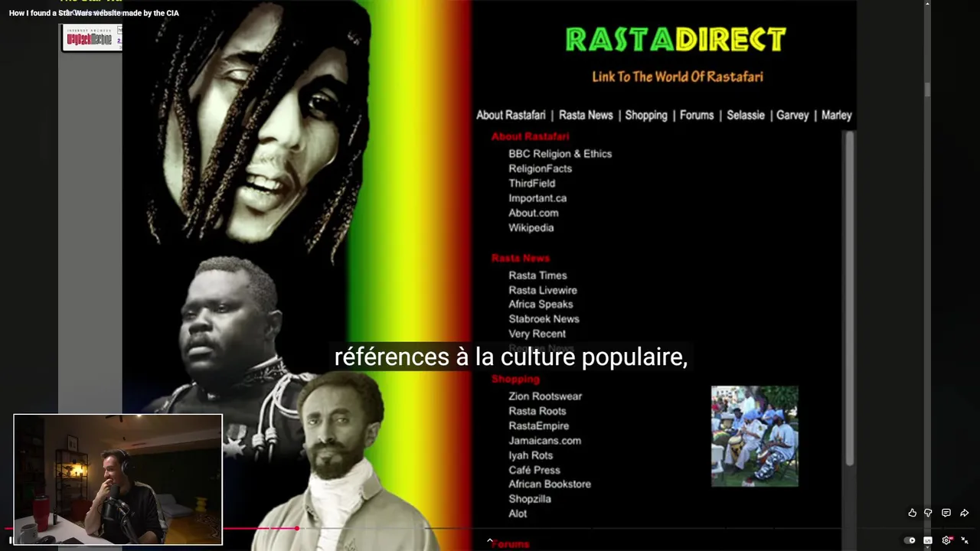Open Shopping nav item
Image resolution: width=980 pixels, height=551 pixels.
tap(646, 115)
